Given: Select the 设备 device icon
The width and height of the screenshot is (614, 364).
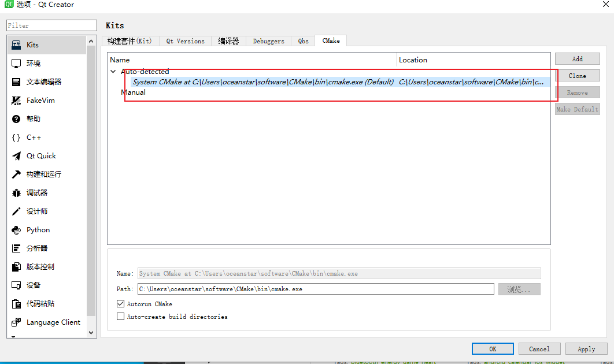Looking at the screenshot, I should [x=16, y=285].
